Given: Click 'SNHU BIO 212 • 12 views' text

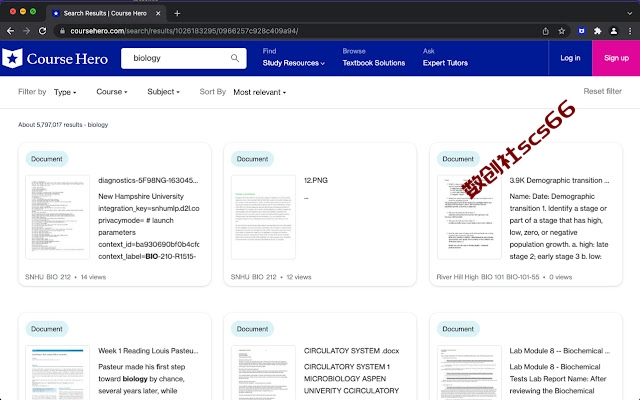Looking at the screenshot, I should coord(271,277).
